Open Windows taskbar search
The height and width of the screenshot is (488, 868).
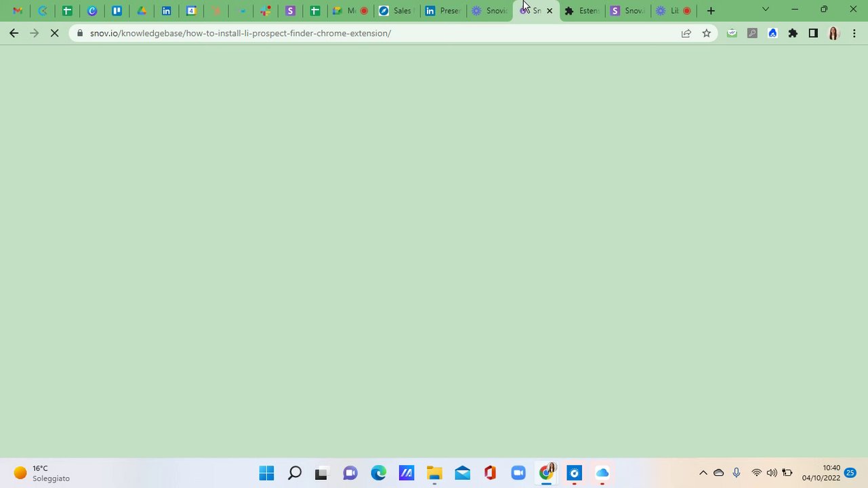click(294, 473)
